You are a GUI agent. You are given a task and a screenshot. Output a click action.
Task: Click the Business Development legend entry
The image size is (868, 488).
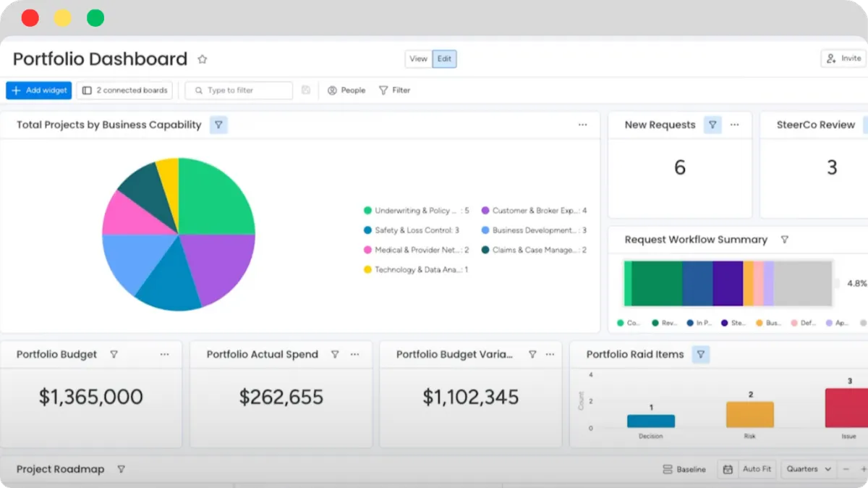(534, 230)
